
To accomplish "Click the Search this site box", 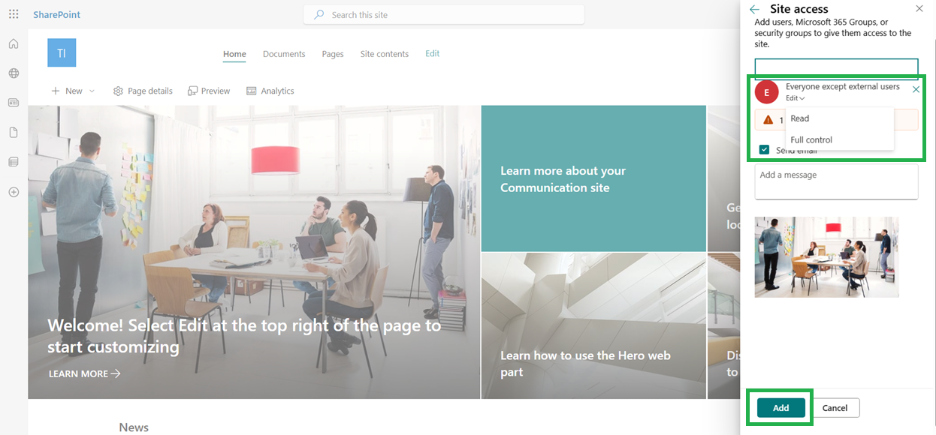I will (x=444, y=15).
